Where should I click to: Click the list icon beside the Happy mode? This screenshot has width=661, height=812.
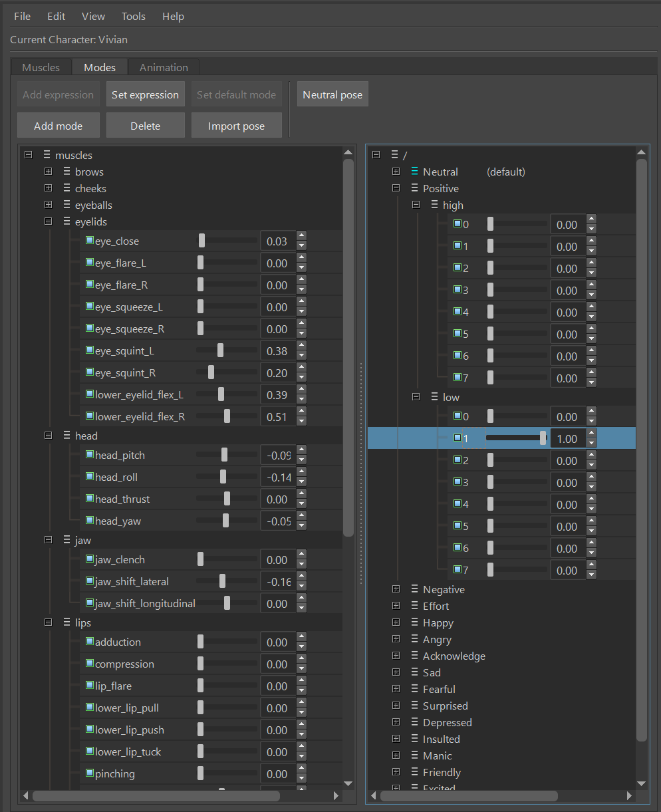(415, 622)
